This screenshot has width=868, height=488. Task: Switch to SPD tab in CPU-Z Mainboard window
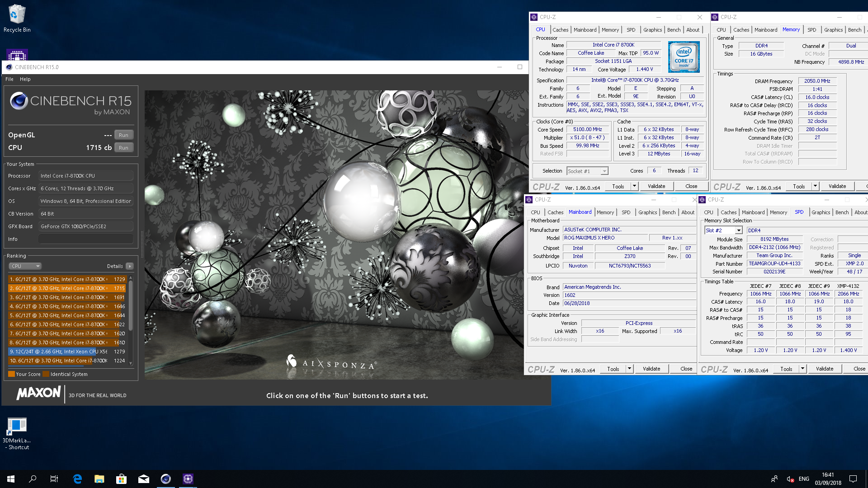[x=626, y=212]
